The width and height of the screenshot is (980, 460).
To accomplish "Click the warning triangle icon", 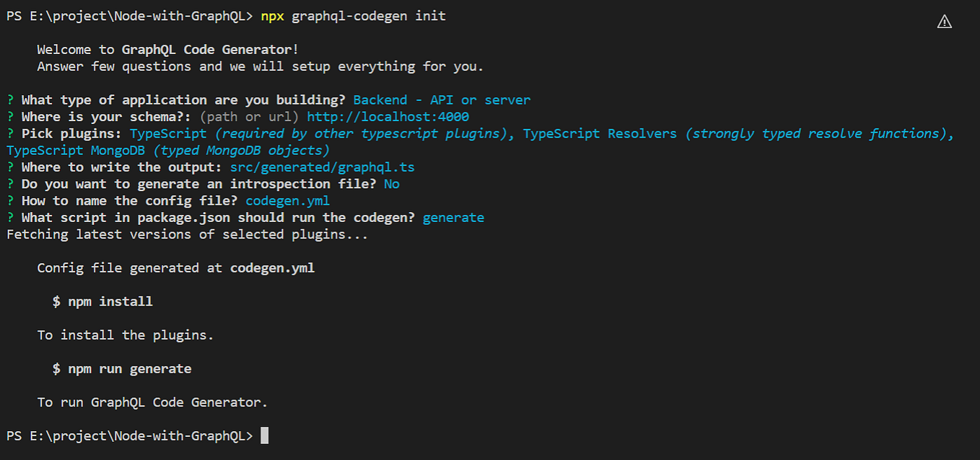I will pyautogui.click(x=944, y=22).
